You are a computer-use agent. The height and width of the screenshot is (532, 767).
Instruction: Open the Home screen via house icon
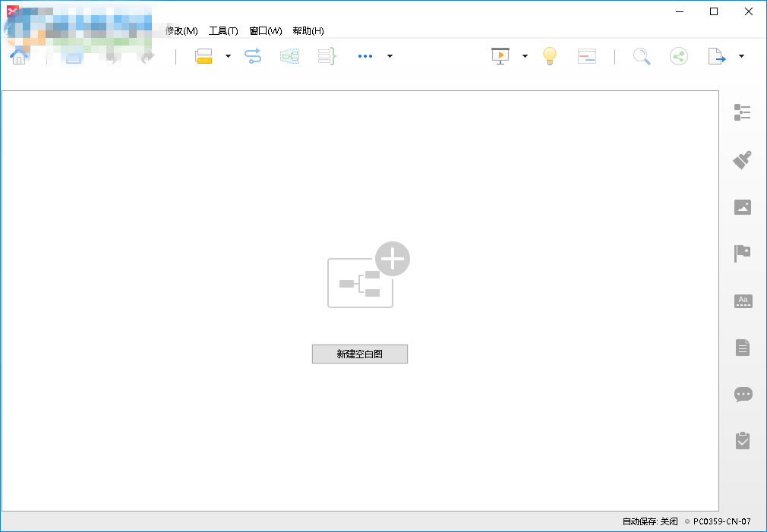(x=19, y=56)
